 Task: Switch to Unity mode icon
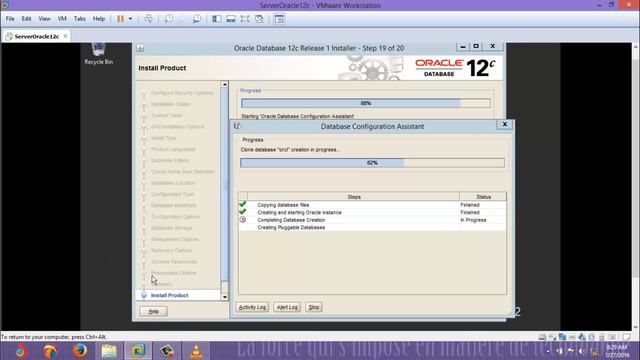(259, 19)
